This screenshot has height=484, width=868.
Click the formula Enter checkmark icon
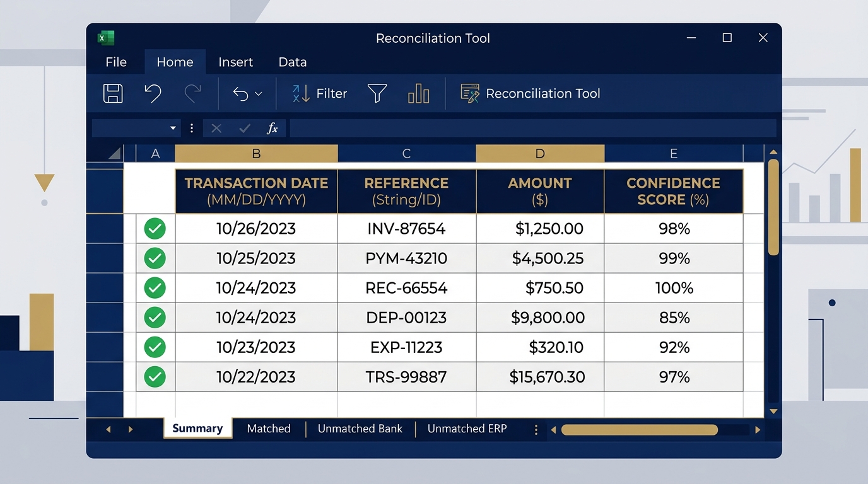click(x=245, y=128)
